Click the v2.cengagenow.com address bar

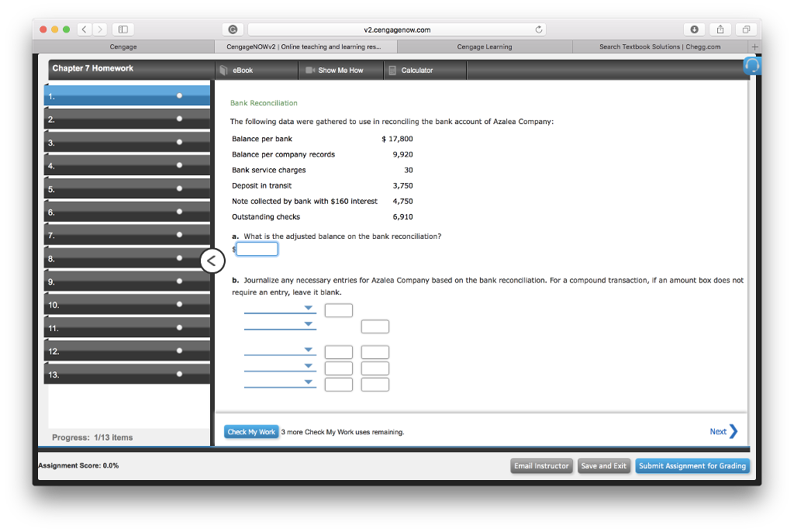(x=397, y=29)
